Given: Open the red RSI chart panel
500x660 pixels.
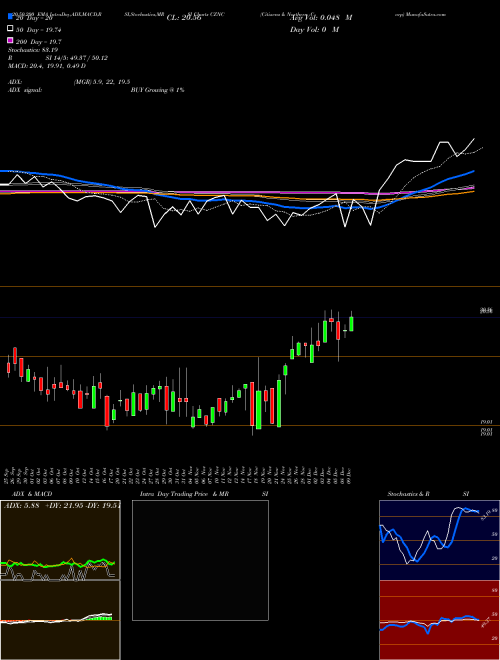Looking at the screenshot, I should tap(439, 620).
